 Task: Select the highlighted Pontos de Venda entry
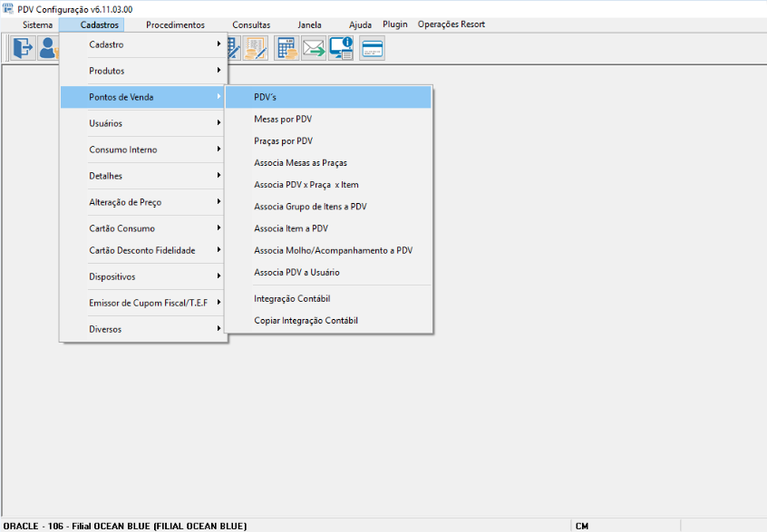(143, 97)
